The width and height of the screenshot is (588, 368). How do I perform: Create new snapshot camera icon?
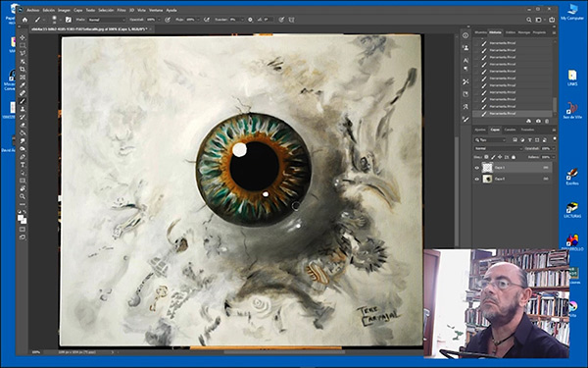pos(538,121)
